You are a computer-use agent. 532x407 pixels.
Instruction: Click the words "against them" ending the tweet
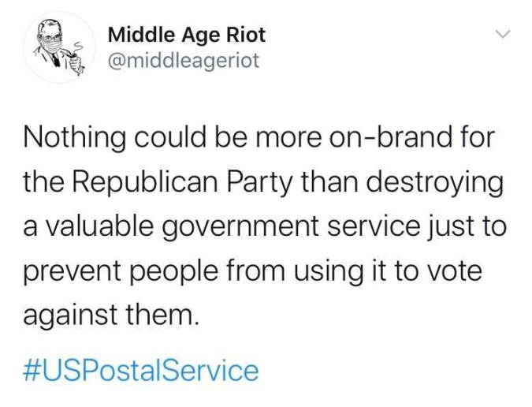(x=110, y=316)
